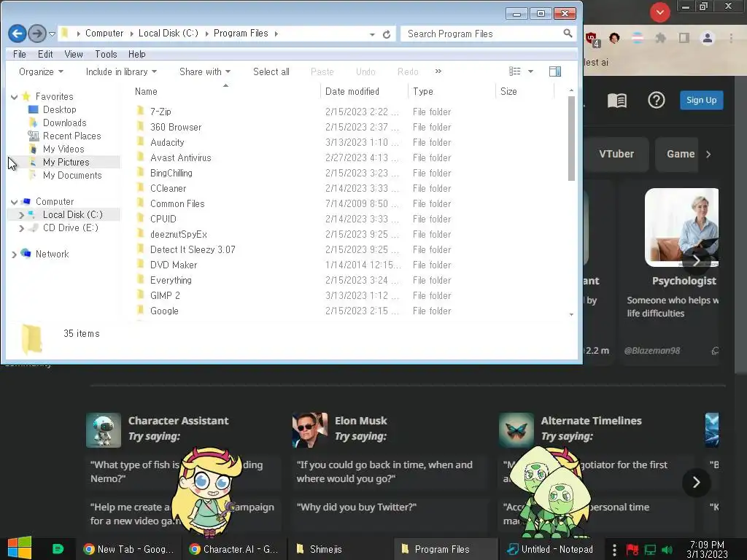The width and height of the screenshot is (747, 560).
Task: Open the Share with dropdown
Action: coord(205,72)
